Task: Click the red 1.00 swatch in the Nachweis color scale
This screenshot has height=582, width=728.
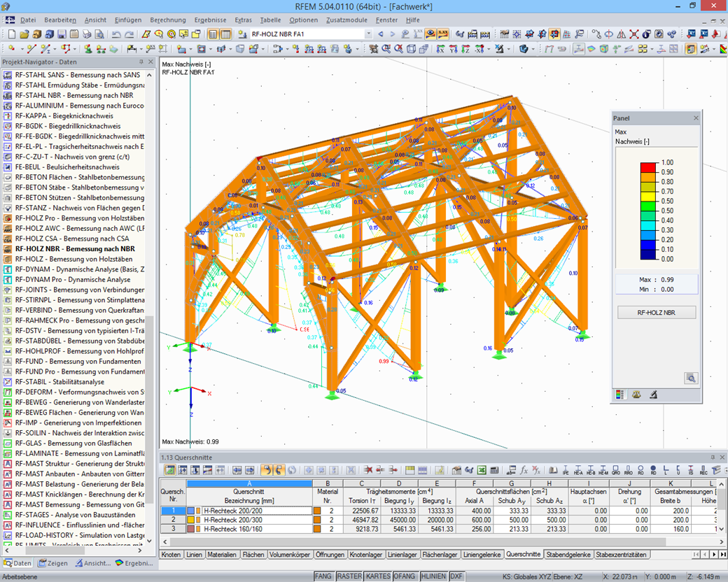Action: [x=647, y=167]
